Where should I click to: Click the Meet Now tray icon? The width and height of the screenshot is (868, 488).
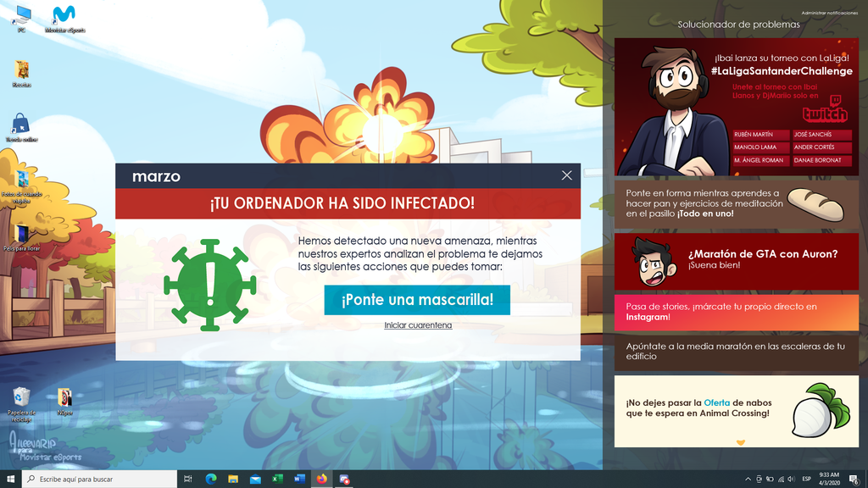click(759, 480)
